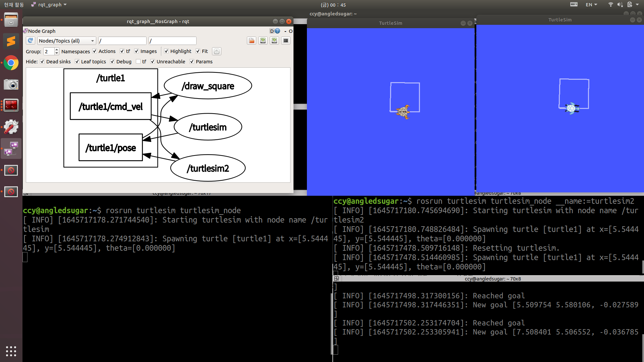The width and height of the screenshot is (644, 362).
Task: Click the muted volume icon
Action: (x=620, y=4)
